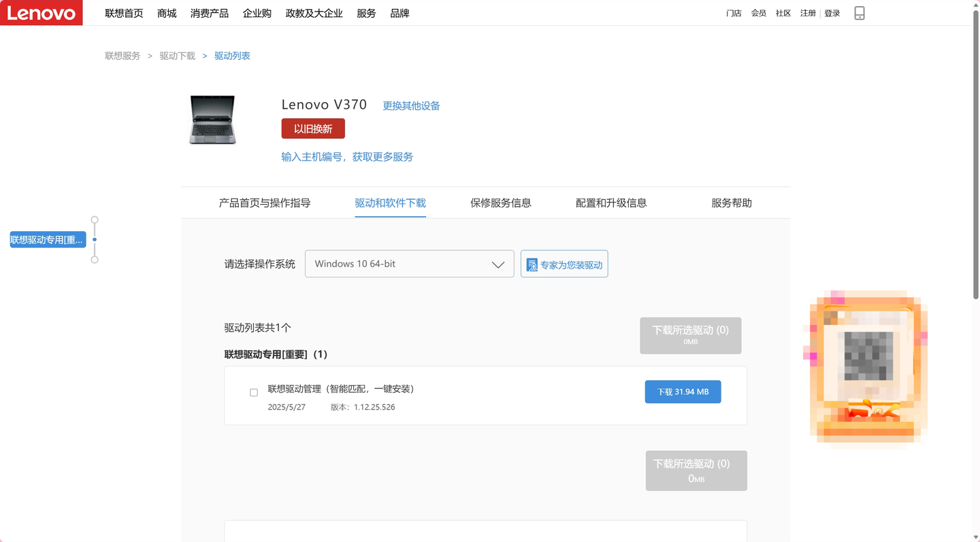Click the 以旧换新 button
The height and width of the screenshot is (542, 980).
313,129
